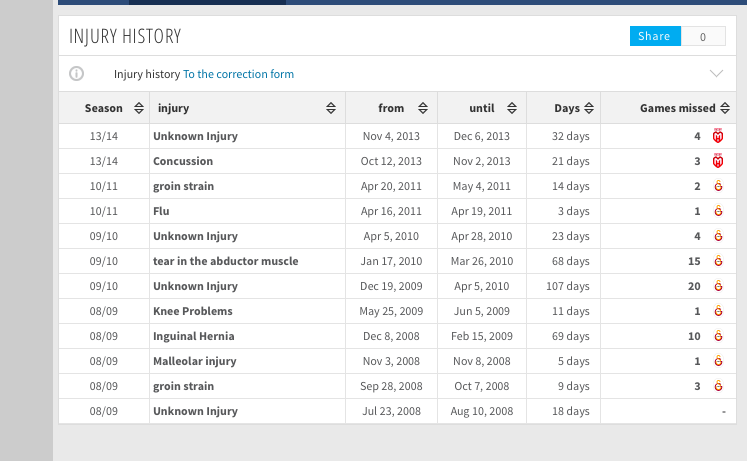The image size is (747, 461).
Task: Click club crest in Knee Problems row
Action: tap(717, 311)
